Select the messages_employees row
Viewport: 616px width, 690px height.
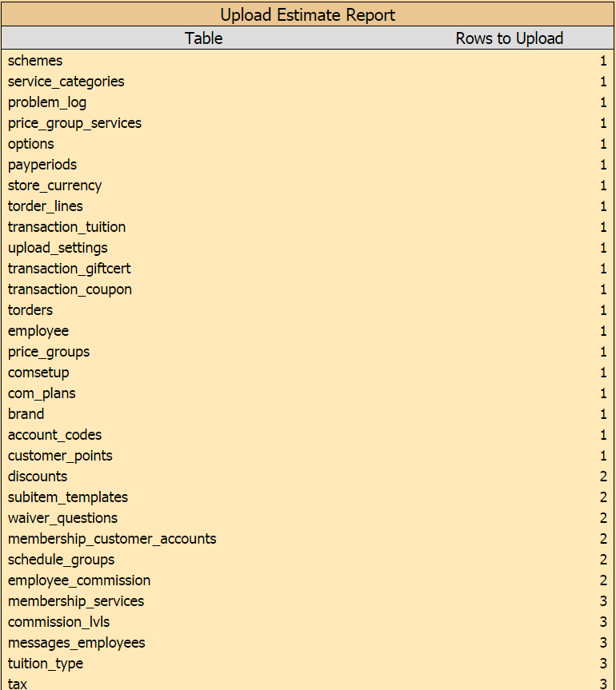pyautogui.click(x=308, y=643)
